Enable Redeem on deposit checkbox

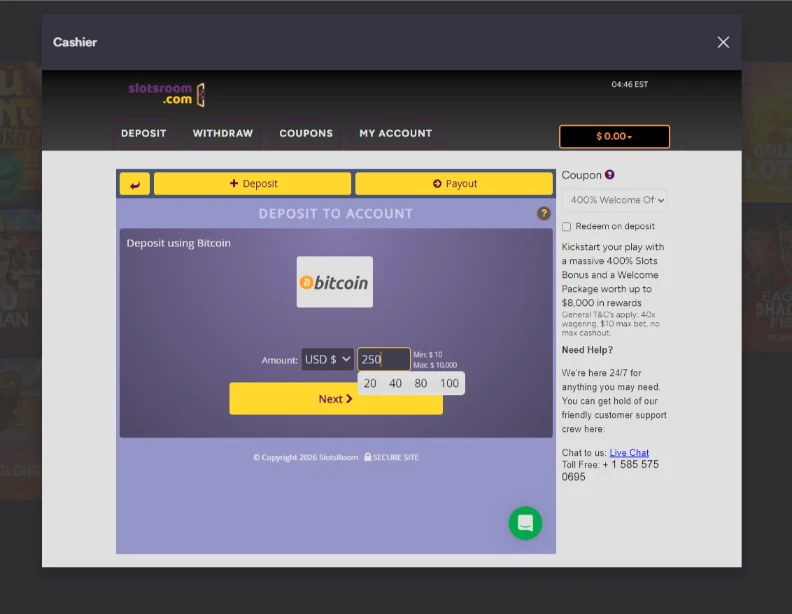click(567, 227)
